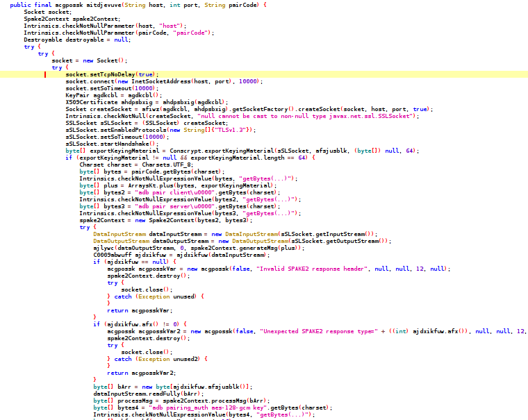Image resolution: width=528 pixels, height=420 pixels.
Task: Click the 'String pairCode' parameter in the signature
Action: point(231,5)
